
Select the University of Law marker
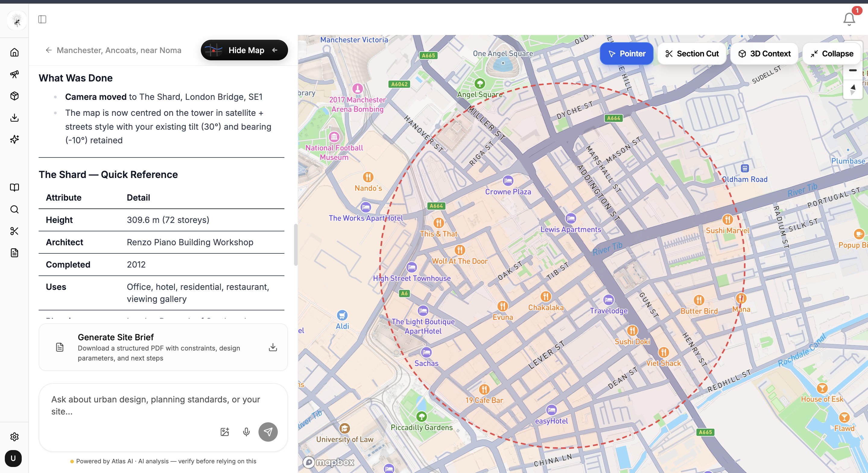(344, 428)
